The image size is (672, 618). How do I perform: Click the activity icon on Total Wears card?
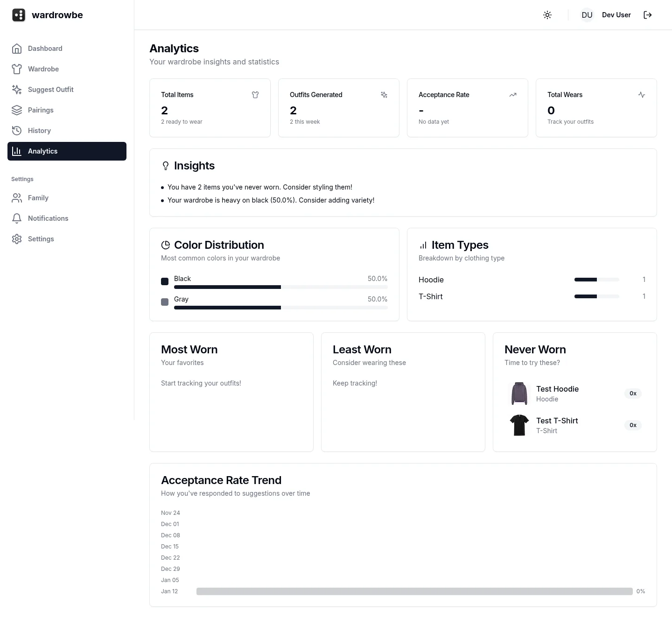[x=642, y=95]
